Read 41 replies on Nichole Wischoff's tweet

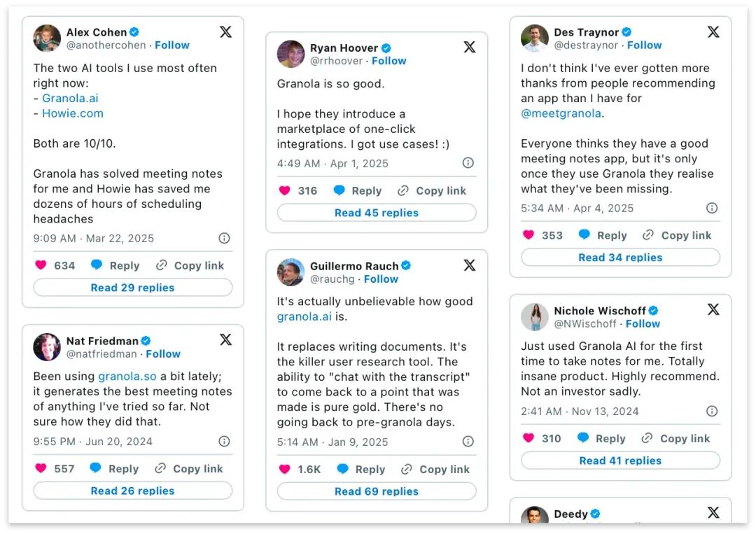pos(620,461)
